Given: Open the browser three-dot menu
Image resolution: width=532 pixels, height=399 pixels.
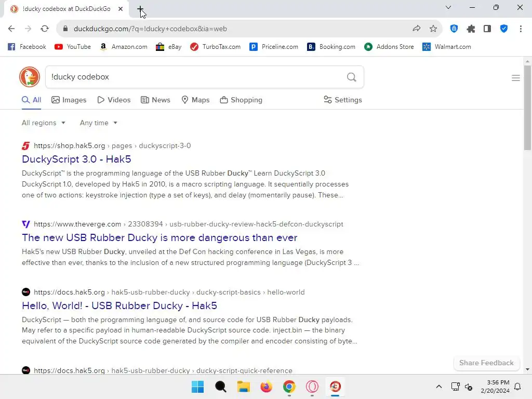Looking at the screenshot, I should (521, 29).
